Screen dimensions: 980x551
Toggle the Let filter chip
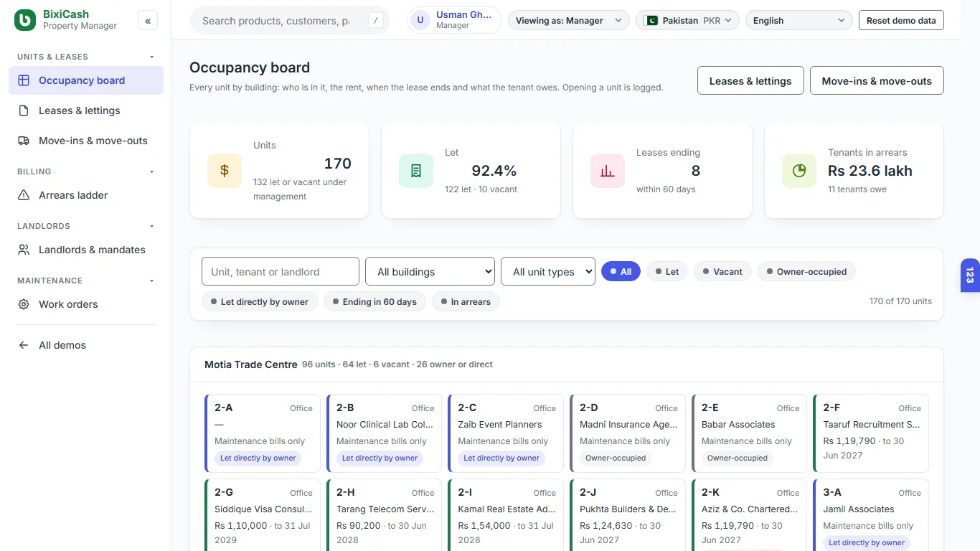coord(667,271)
